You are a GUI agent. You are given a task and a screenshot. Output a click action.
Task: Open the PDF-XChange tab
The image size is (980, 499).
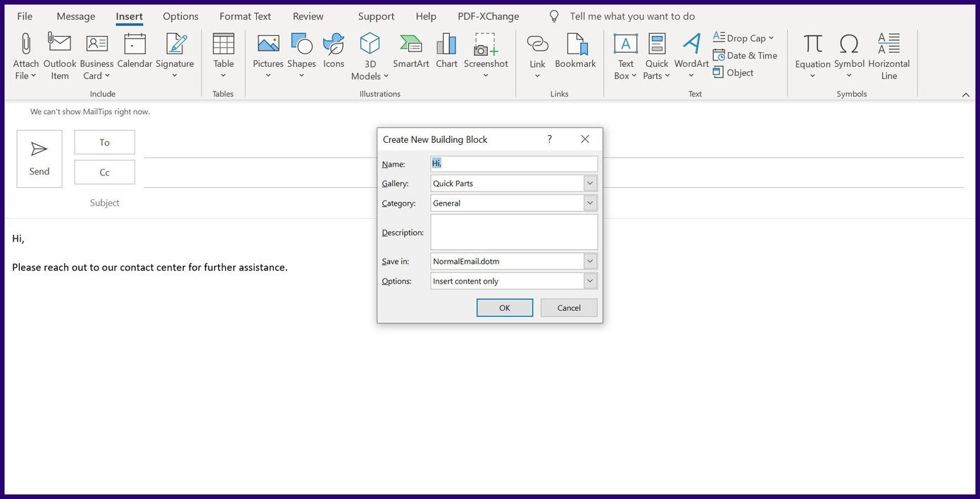coord(489,16)
